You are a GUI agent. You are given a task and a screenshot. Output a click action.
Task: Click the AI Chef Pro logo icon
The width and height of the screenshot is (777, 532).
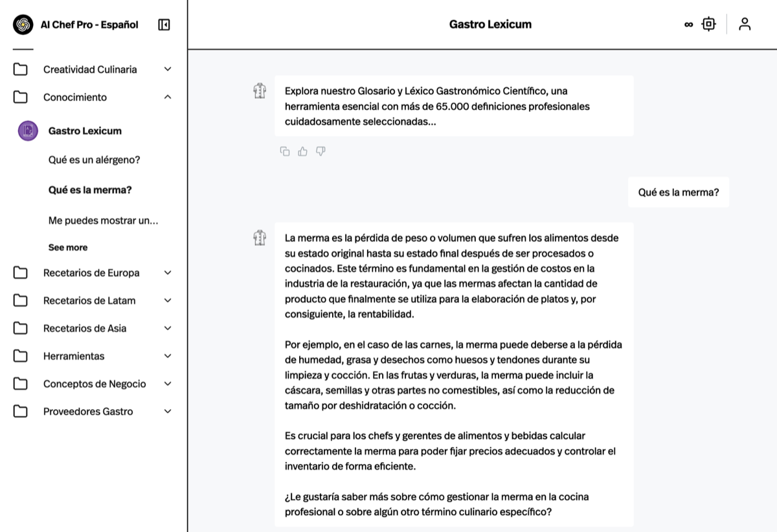click(x=23, y=25)
